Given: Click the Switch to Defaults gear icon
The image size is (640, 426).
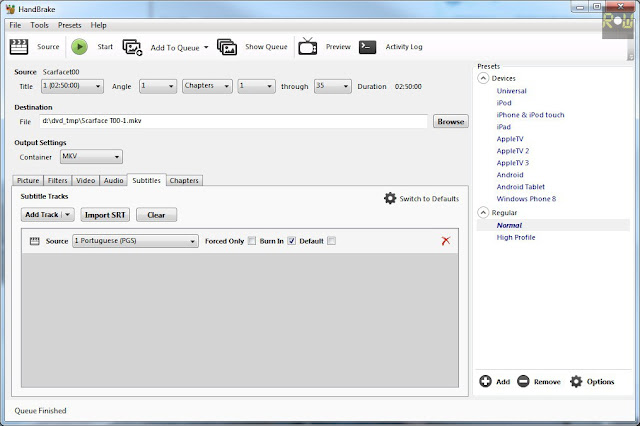Looking at the screenshot, I should pyautogui.click(x=390, y=198).
